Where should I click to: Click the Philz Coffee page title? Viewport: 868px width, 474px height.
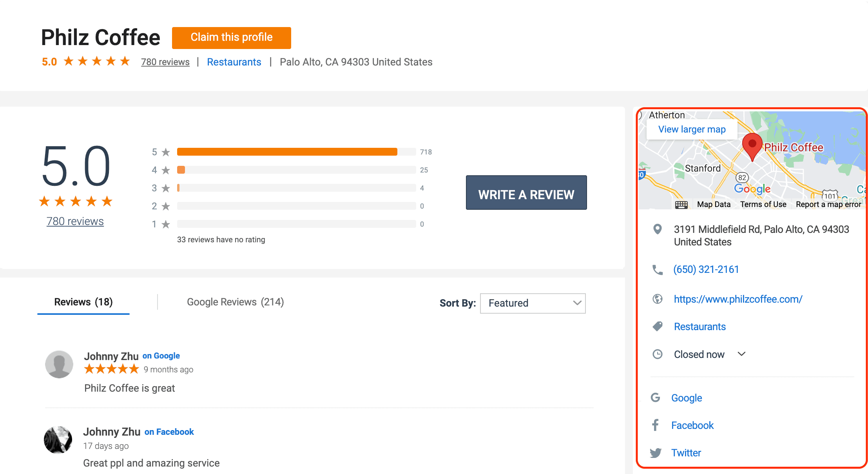click(x=101, y=37)
